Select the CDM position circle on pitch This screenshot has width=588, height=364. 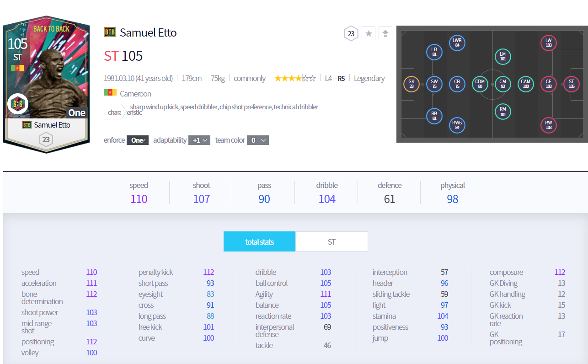[x=480, y=84]
